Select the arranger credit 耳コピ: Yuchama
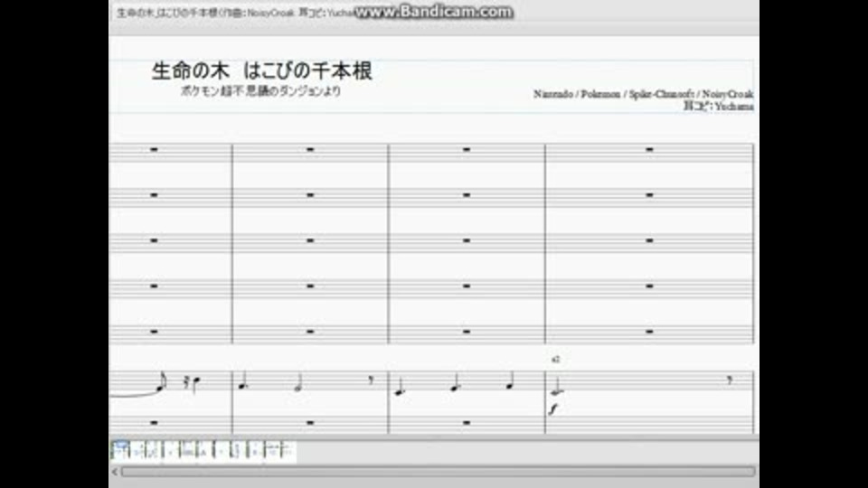This screenshot has height=488, width=868. (x=718, y=107)
